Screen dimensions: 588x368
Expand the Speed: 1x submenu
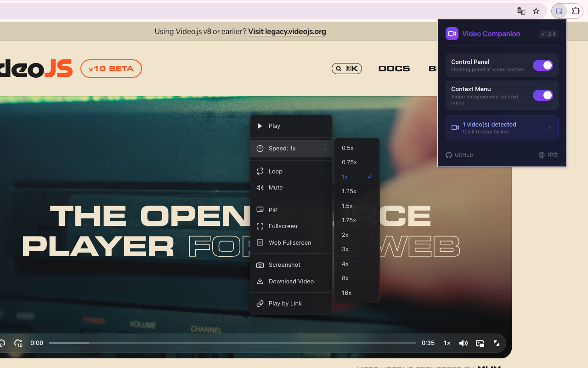point(291,149)
